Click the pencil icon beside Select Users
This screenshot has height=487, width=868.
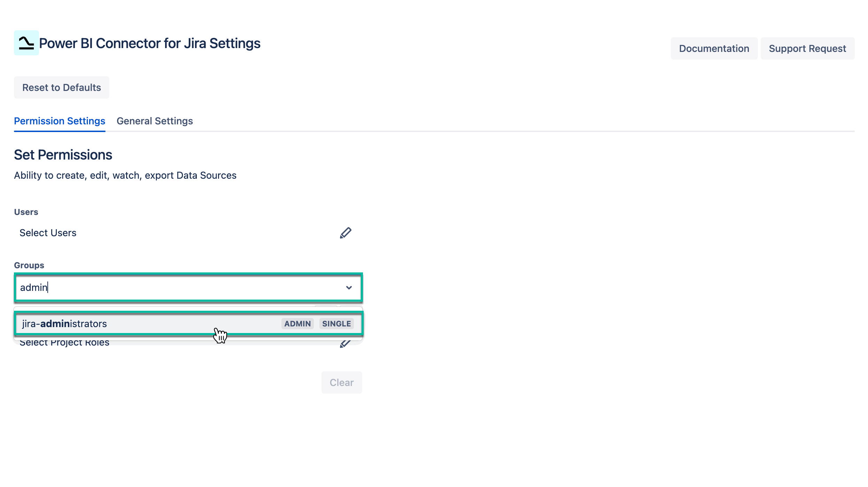(346, 233)
